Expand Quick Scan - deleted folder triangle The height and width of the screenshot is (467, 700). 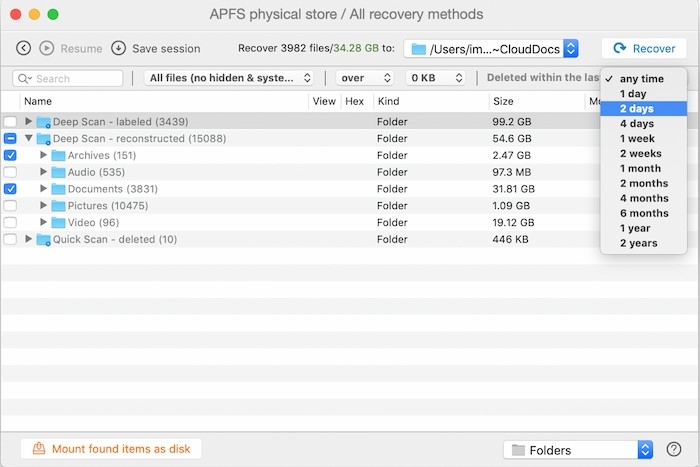pos(28,238)
